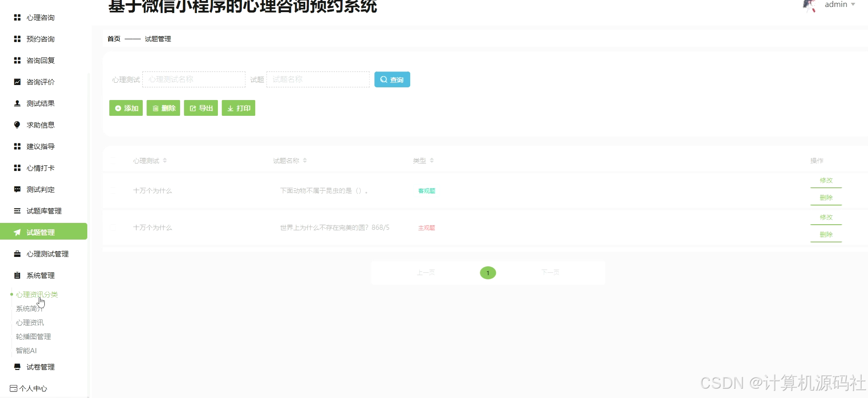Viewport: 868px width, 398px height.
Task: Click the bulb icon for 求助信息
Action: point(17,125)
